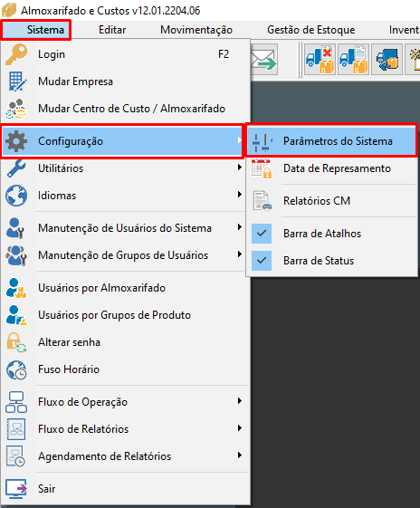Viewport: 420px width, 508px height.
Task: Expand the Fluxo de Relatórios submenu arrow
Action: (239, 428)
